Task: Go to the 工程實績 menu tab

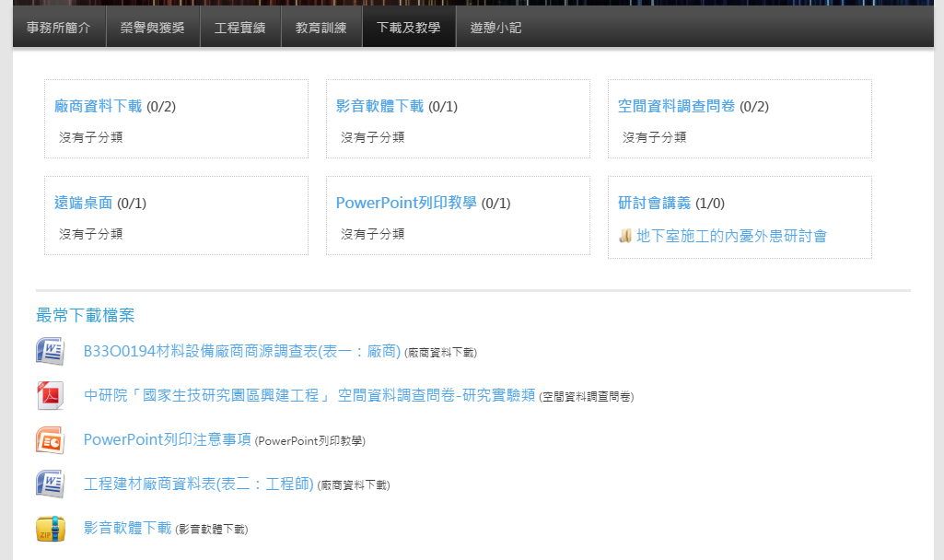Action: click(x=240, y=28)
